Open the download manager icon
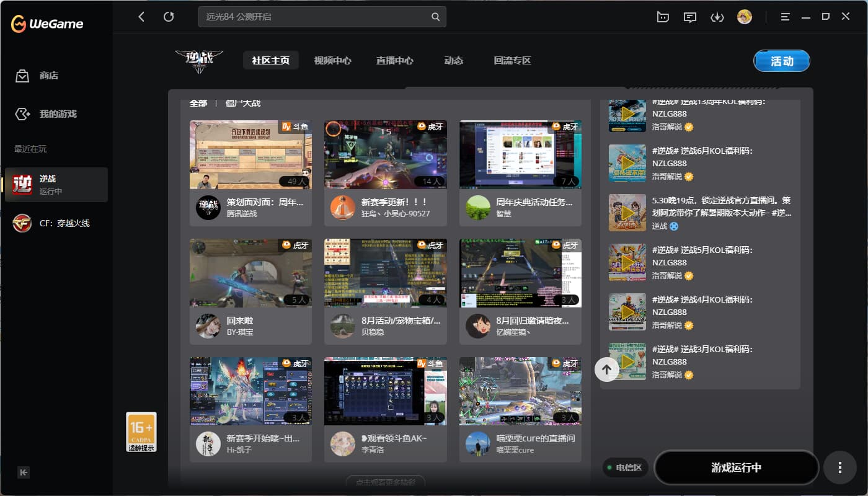This screenshot has height=496, width=868. click(717, 17)
